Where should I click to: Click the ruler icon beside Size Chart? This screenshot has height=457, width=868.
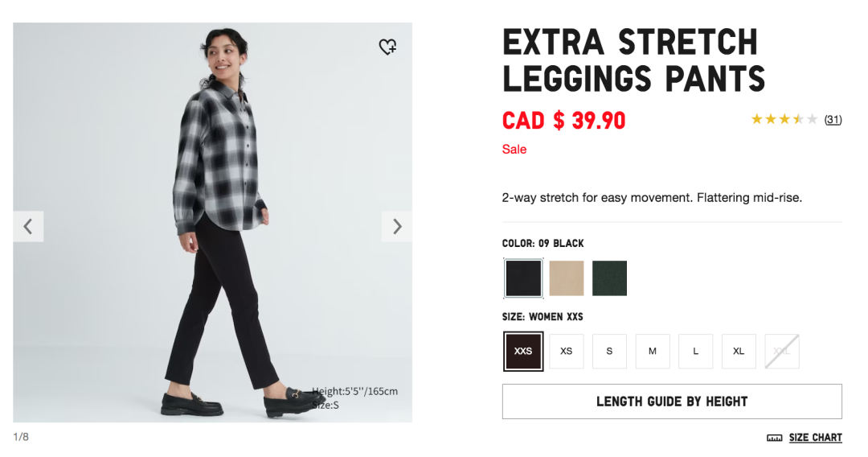(775, 438)
